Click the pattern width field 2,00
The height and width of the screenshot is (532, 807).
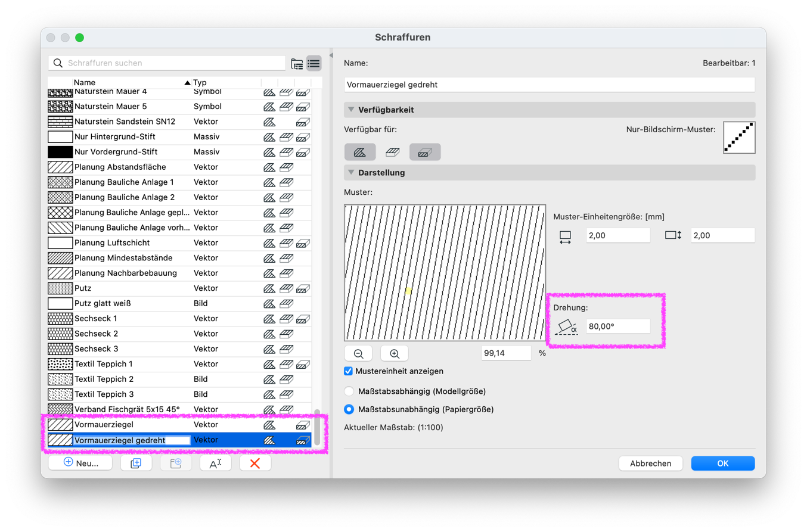tap(618, 235)
